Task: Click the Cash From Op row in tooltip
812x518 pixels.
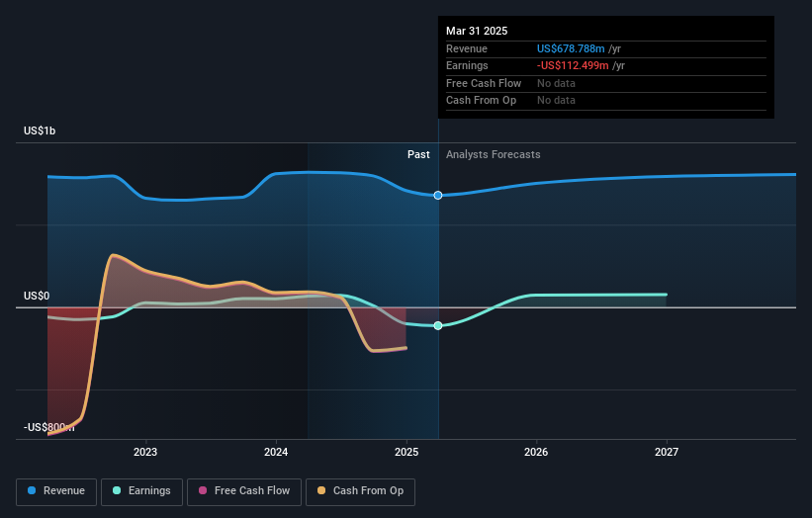Action: coord(606,101)
